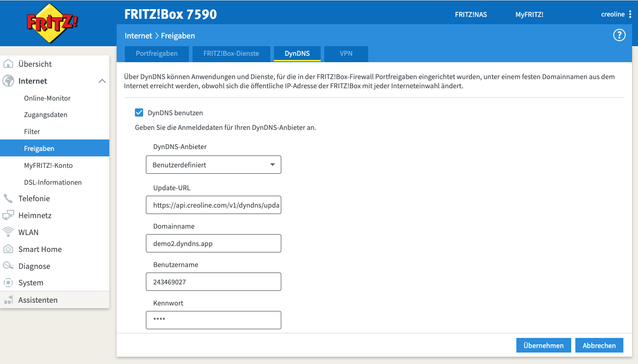The height and width of the screenshot is (364, 638).
Task: Open the DynDNS-Anbieter dropdown
Action: 214,165
